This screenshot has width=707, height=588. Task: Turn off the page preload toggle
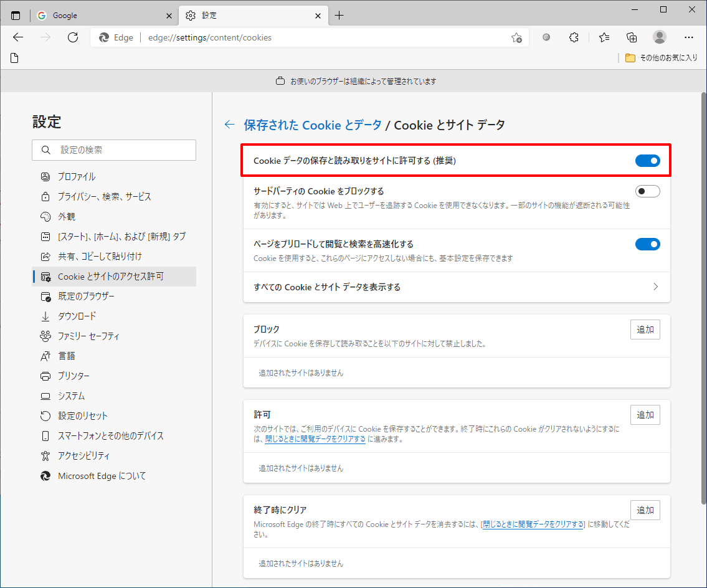(647, 244)
